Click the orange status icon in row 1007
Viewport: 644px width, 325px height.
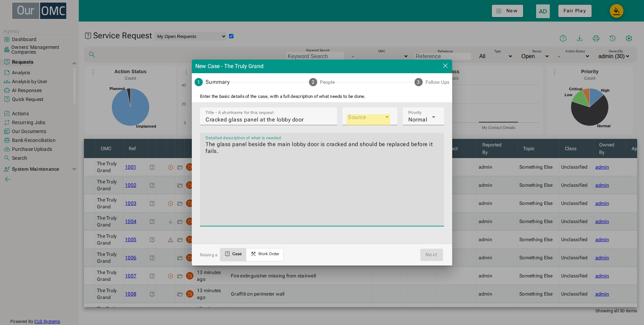coord(189,276)
